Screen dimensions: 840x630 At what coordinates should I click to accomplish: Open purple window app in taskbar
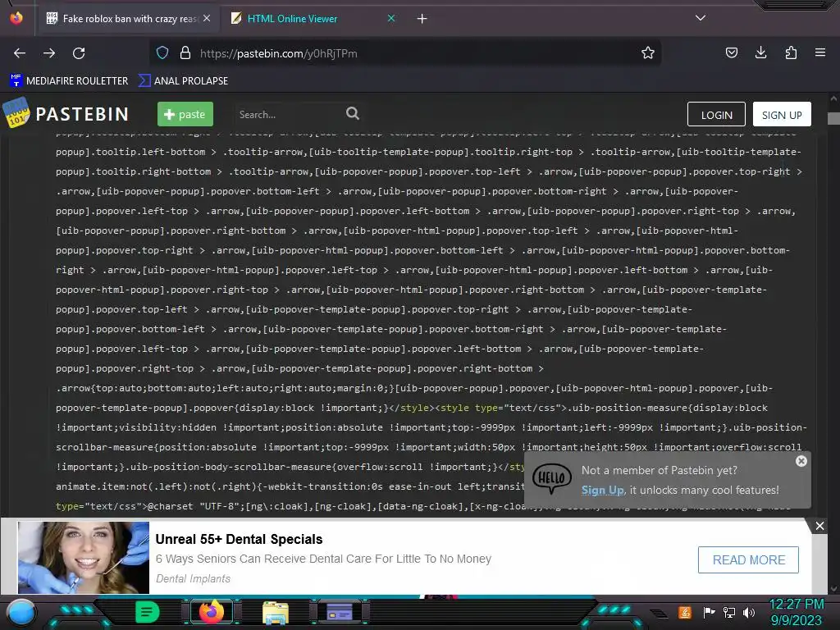(x=340, y=612)
